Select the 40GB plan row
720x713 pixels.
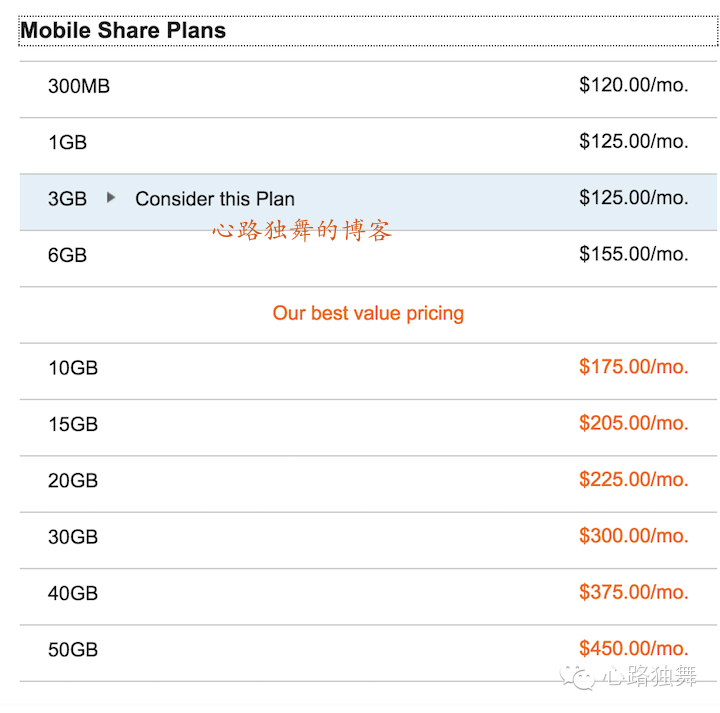coord(368,597)
